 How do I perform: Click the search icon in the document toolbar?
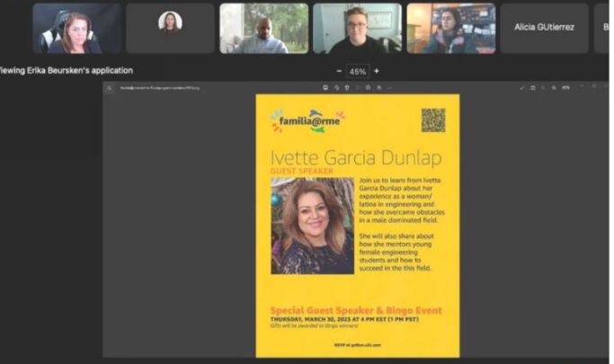[110, 88]
